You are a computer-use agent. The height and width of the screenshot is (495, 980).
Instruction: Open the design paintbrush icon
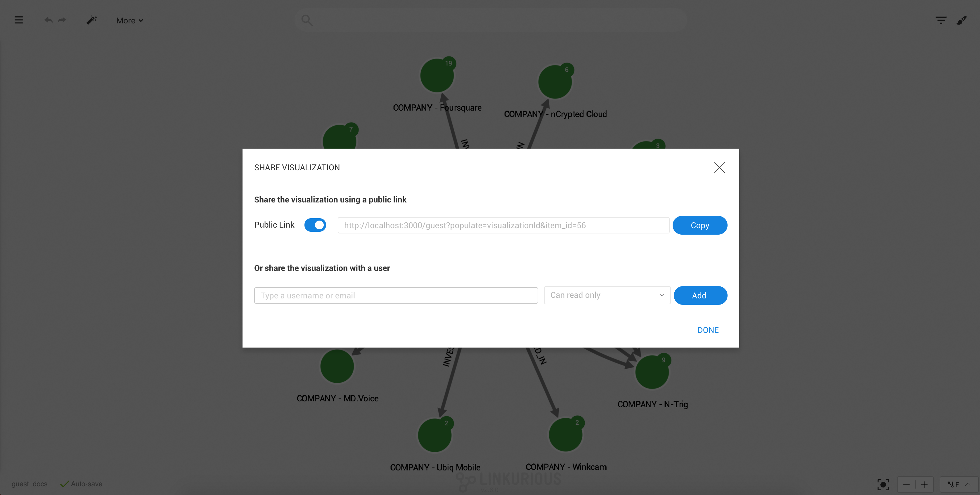point(961,20)
